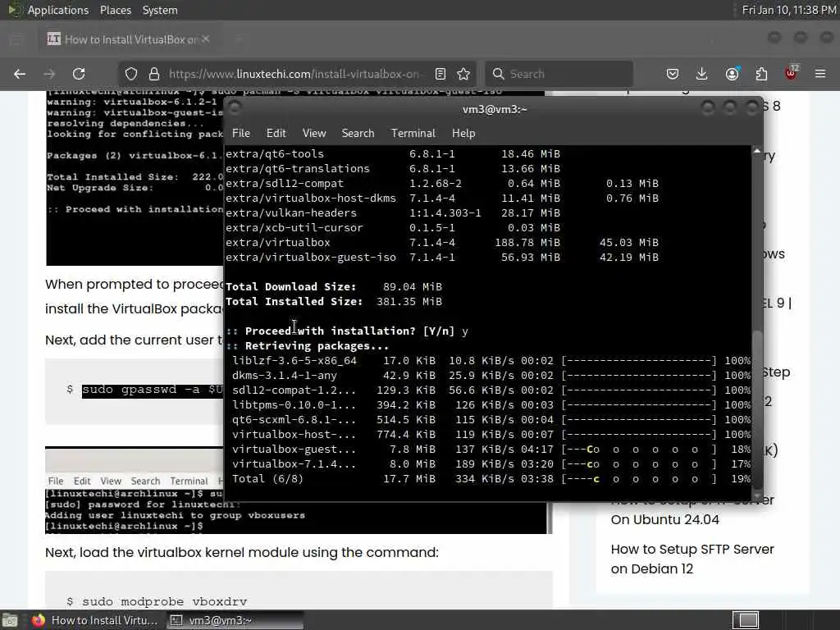Click extra/virtualbox-host-dkms package line
840x630 pixels.
pos(442,199)
